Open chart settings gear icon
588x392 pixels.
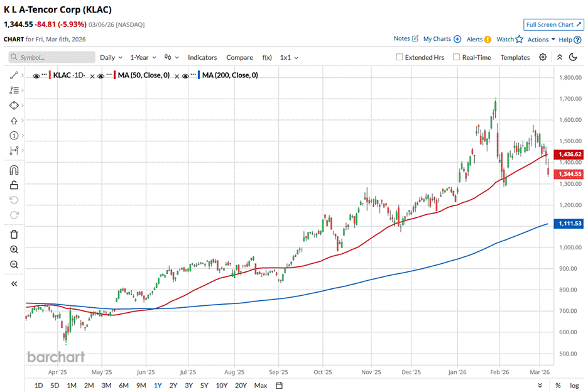click(x=543, y=57)
